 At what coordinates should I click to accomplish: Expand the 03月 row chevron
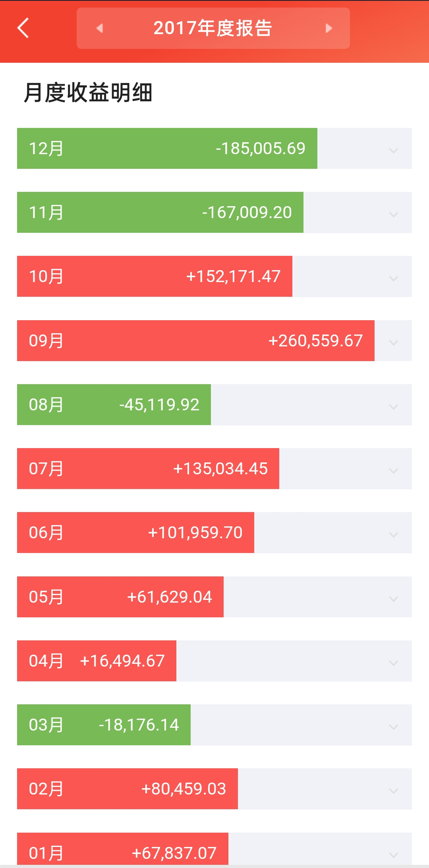click(x=393, y=726)
